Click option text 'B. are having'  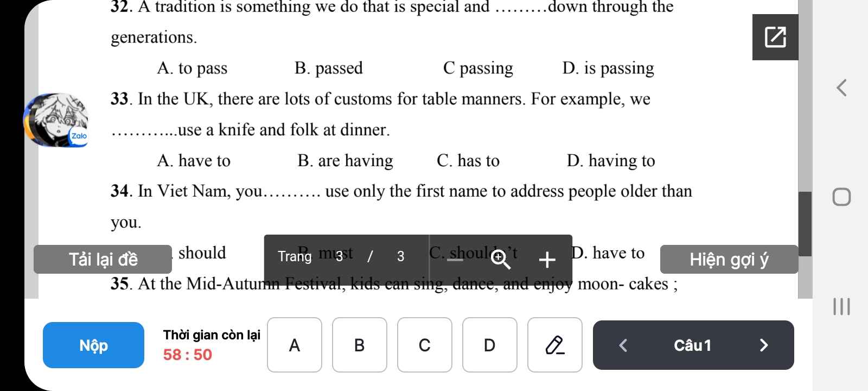tap(345, 161)
